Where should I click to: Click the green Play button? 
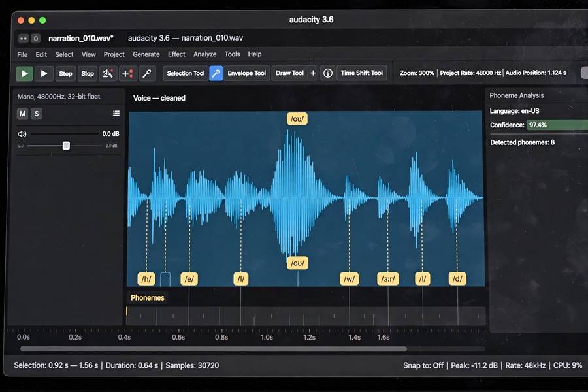click(x=25, y=74)
